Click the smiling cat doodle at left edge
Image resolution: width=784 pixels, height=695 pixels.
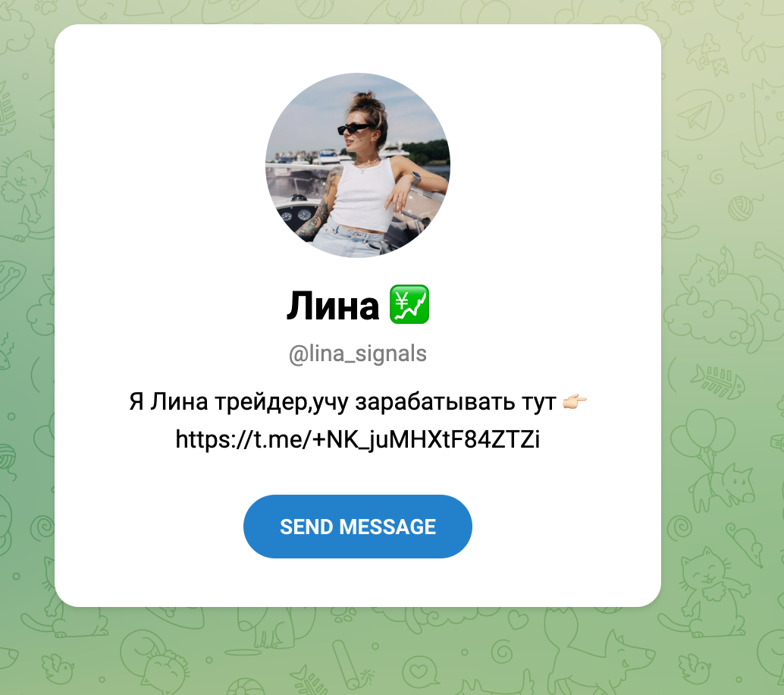[24, 193]
